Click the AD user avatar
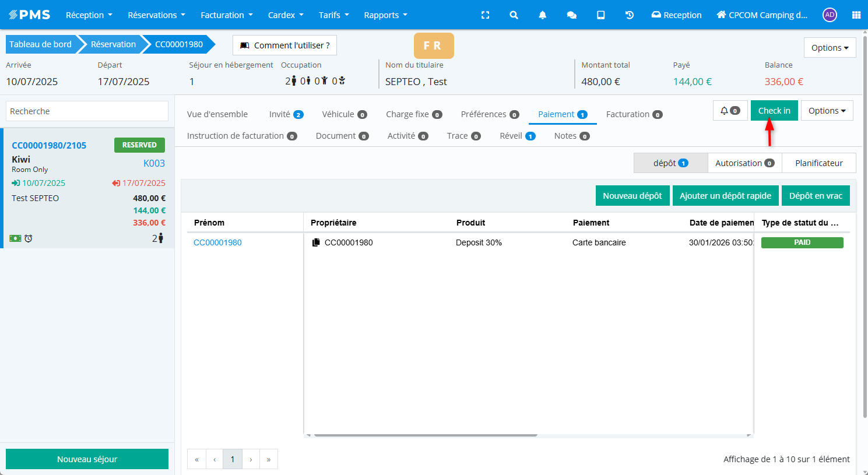 click(x=830, y=15)
